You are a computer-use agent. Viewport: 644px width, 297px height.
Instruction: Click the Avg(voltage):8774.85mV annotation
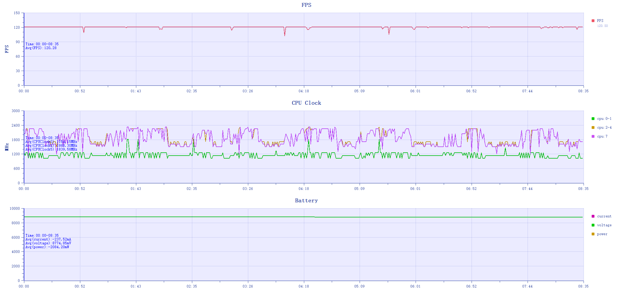pyautogui.click(x=48, y=243)
